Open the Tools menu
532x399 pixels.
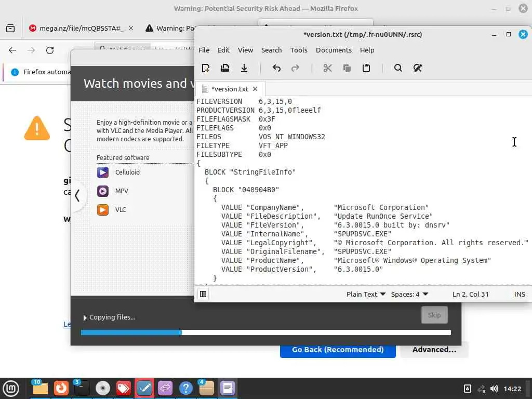[299, 50]
